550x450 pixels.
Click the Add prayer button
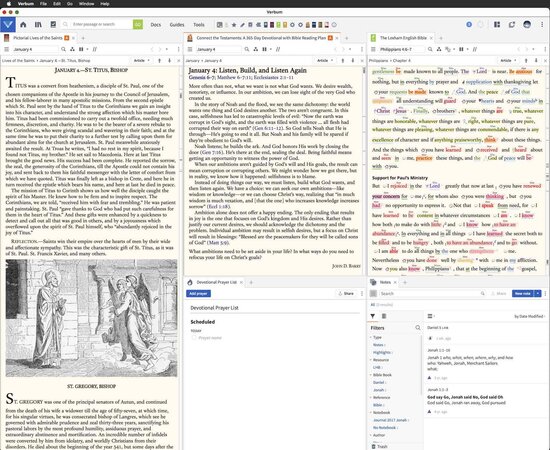point(198,294)
